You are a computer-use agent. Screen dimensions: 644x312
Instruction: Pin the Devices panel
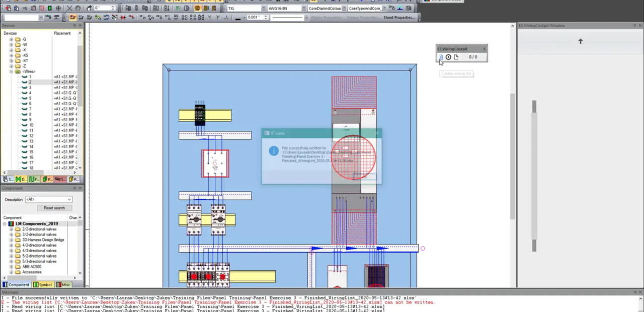[x=74, y=26]
